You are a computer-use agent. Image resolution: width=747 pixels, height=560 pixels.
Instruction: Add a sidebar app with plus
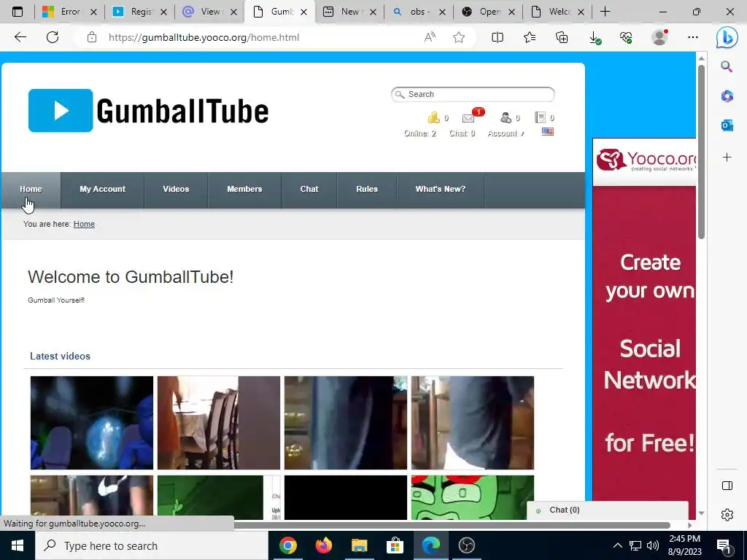click(727, 157)
